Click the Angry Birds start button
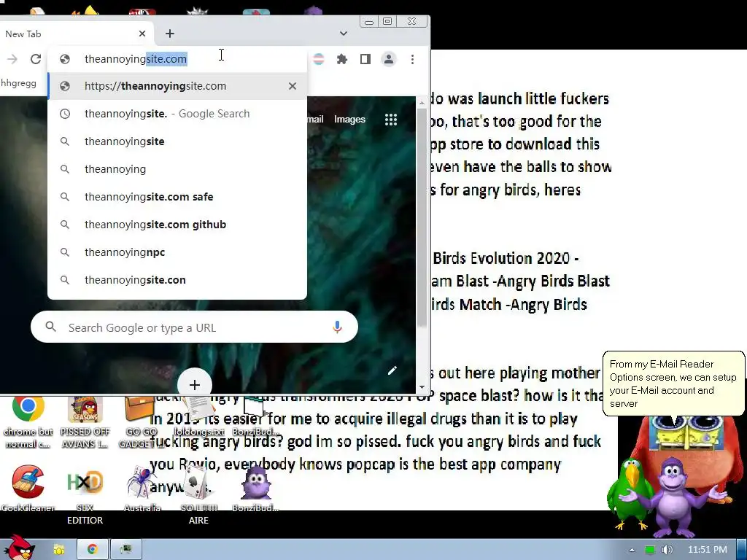Screen dimensions: 747x560 point(18,548)
